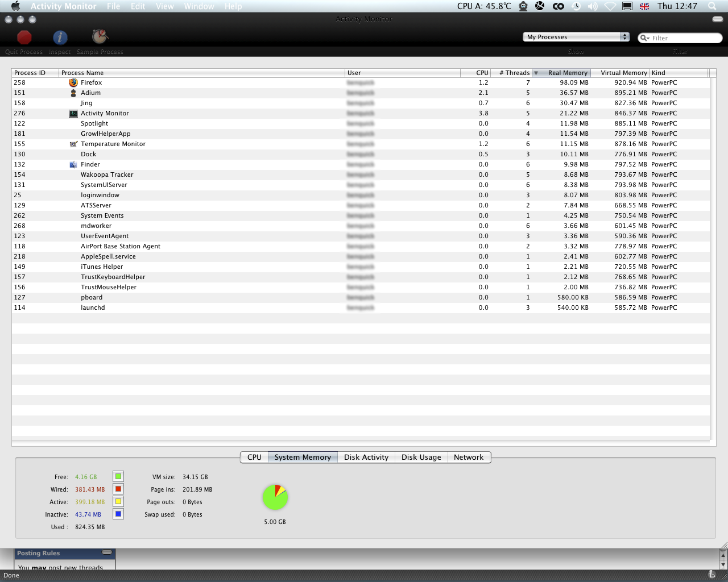This screenshot has height=582, width=728.
Task: Click the magnifier in Filter field
Action: (x=644, y=38)
